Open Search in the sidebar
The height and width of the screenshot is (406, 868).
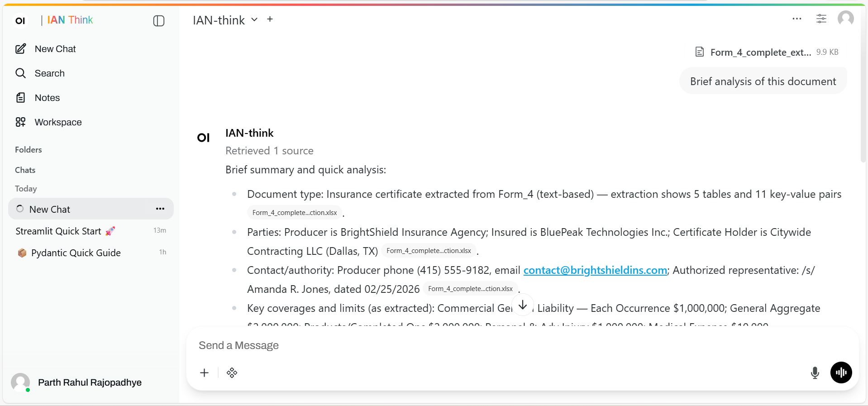pos(49,73)
